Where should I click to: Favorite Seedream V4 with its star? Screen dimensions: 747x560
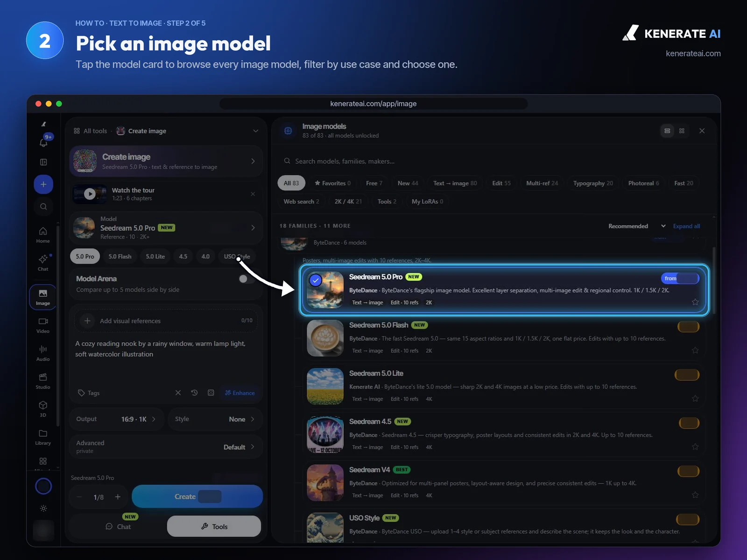(x=695, y=495)
